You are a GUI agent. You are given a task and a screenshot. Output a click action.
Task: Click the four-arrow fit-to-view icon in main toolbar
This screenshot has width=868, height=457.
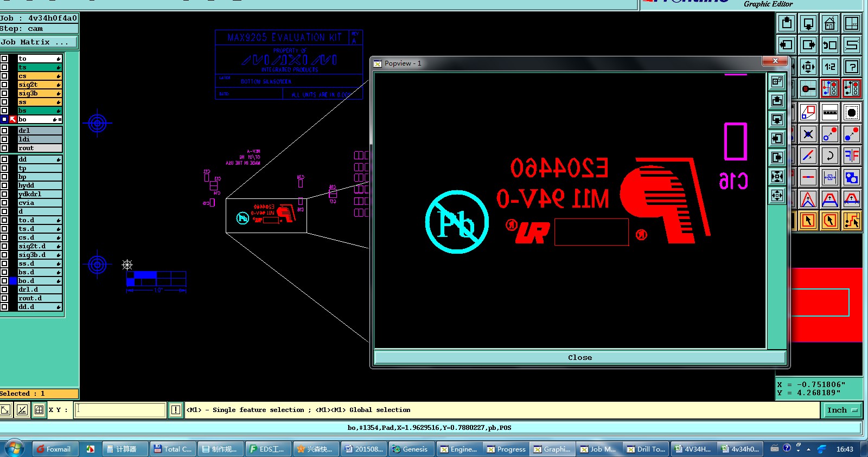[x=808, y=67]
